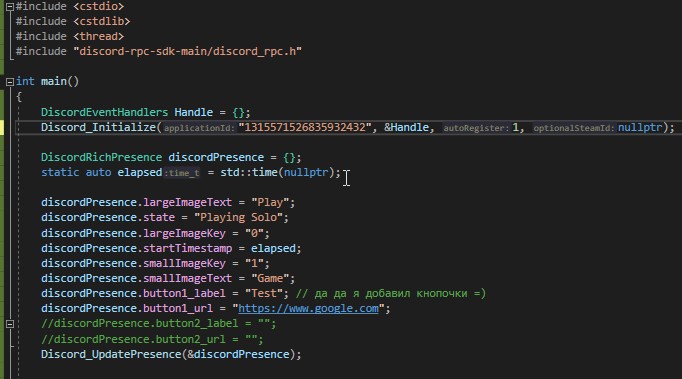Open the https://www.google.com link
This screenshot has width=682, height=379.
(x=308, y=308)
